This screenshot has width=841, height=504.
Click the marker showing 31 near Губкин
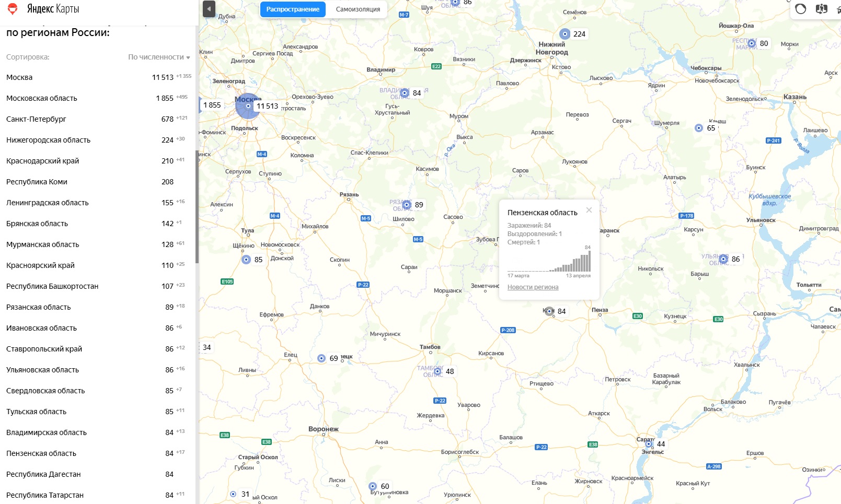233,494
